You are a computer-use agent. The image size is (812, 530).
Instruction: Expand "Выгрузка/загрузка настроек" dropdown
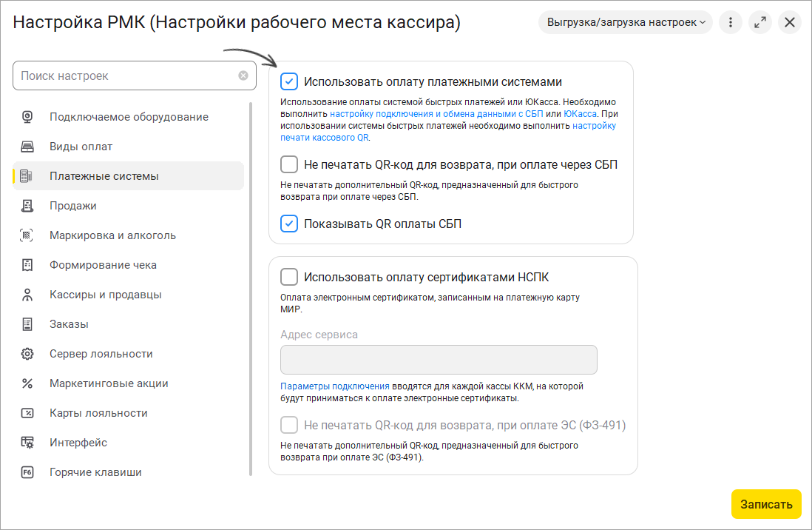coord(626,22)
